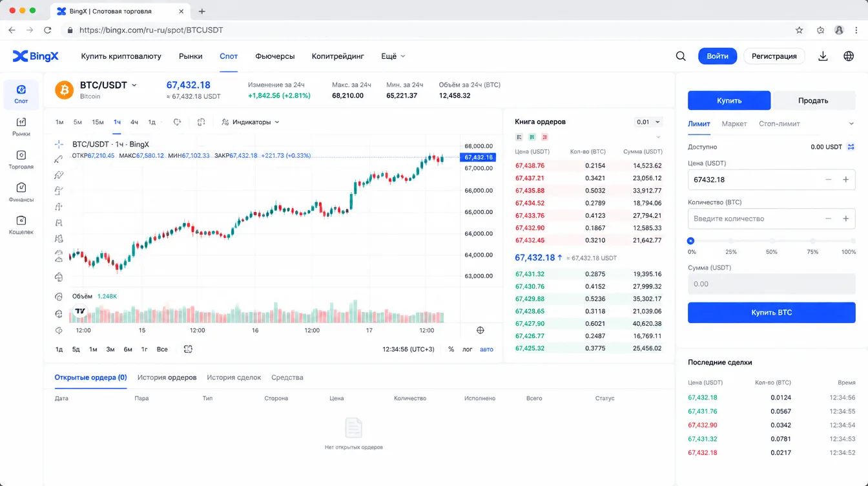868x486 pixels.
Task: Click the TradingView logo on chart
Action: [80, 312]
